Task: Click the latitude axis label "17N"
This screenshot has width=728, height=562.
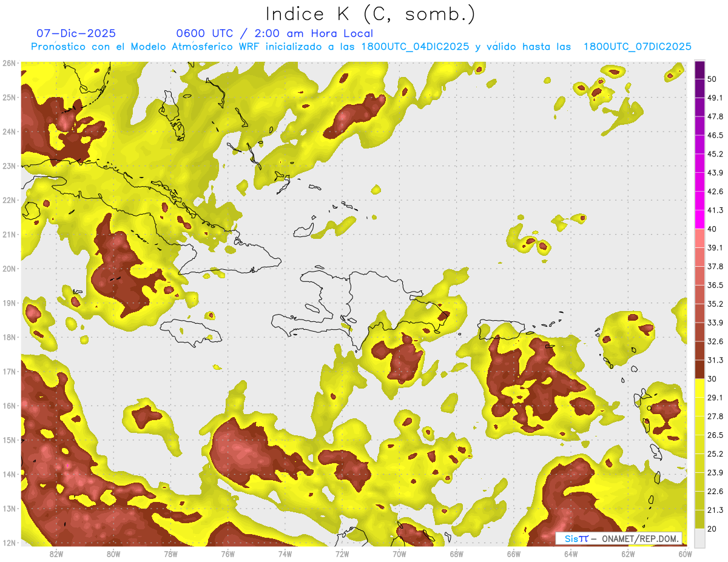Action: (x=8, y=371)
